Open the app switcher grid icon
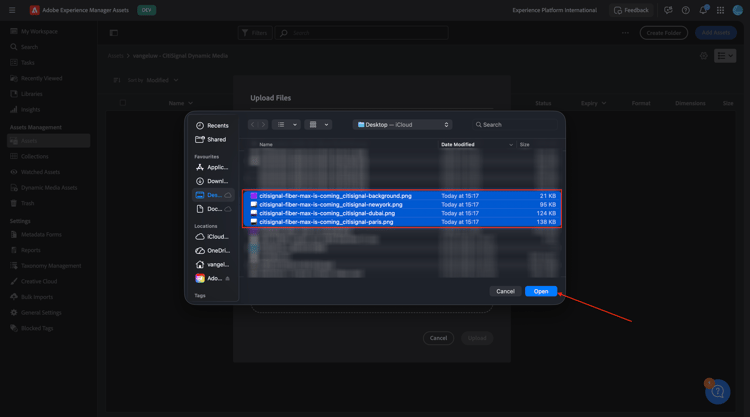Viewport: 750px width, 417px height. tap(720, 10)
